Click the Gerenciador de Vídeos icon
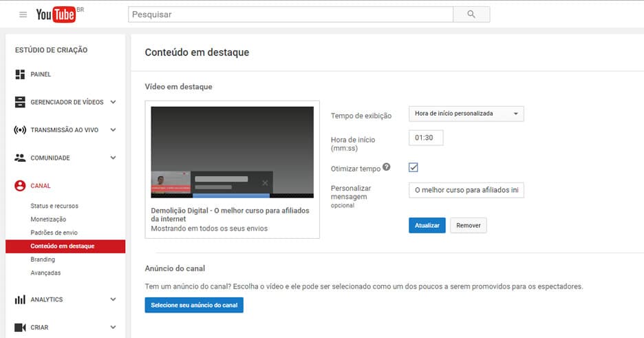 [20, 102]
